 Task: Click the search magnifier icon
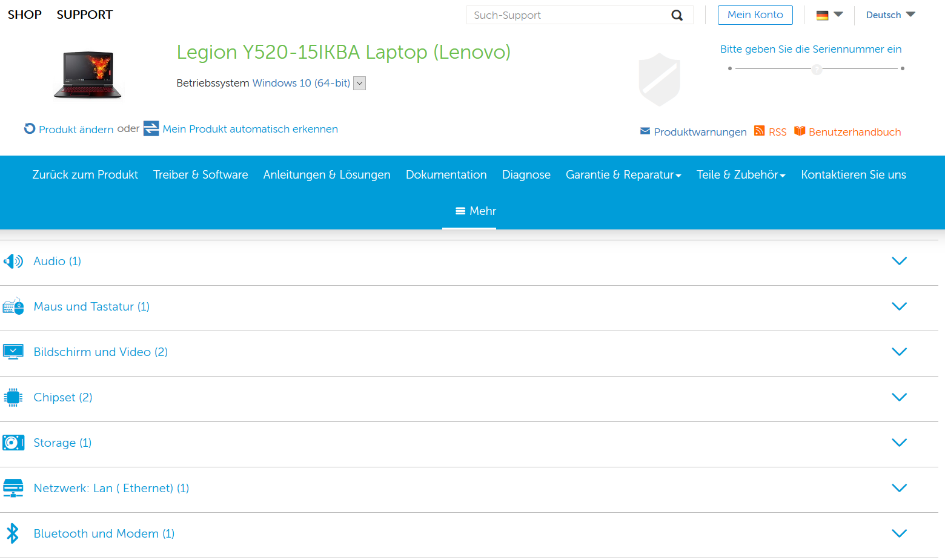[677, 15]
